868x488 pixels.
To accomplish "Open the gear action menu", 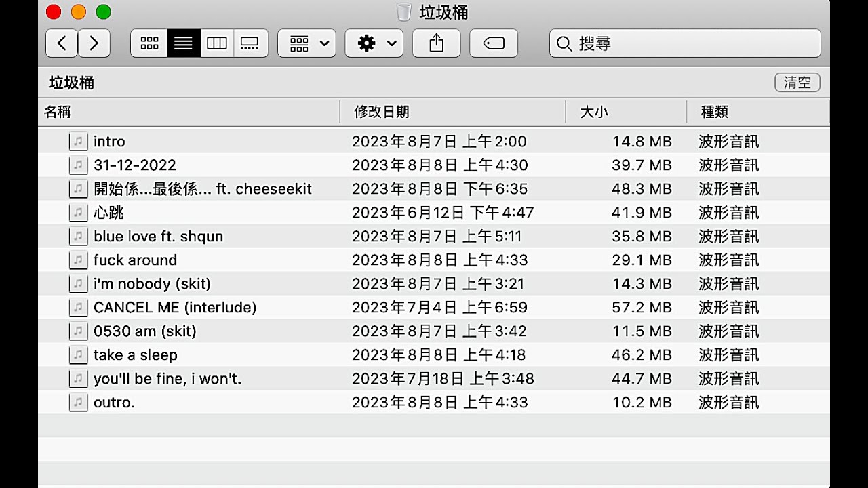I will tap(374, 43).
